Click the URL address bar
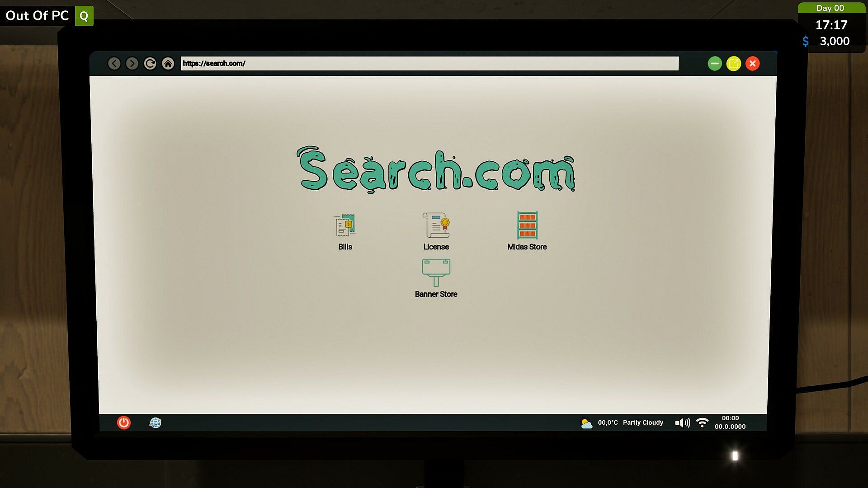Viewport: 868px width, 488px height. (429, 64)
